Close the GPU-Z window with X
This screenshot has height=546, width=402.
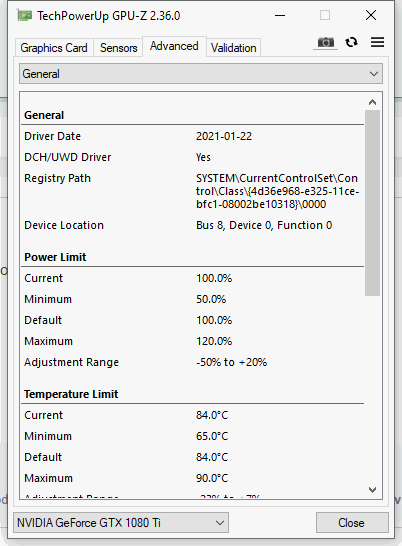click(x=371, y=15)
